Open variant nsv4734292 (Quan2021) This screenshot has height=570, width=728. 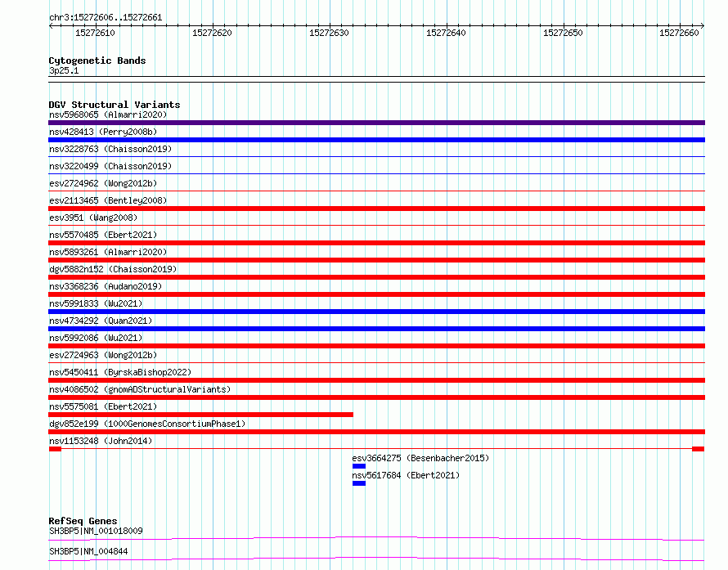click(x=101, y=321)
